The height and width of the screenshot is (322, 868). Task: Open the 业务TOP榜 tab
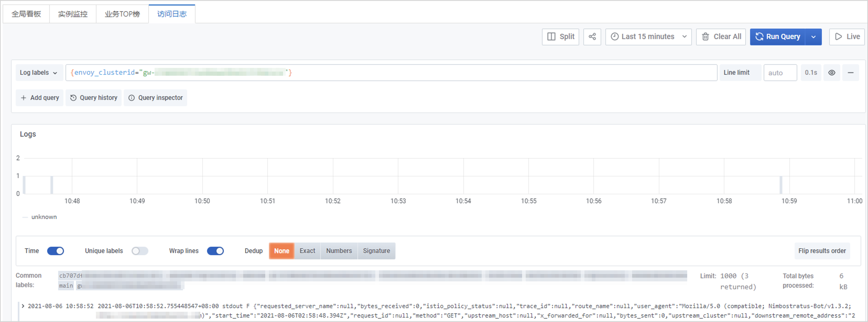122,14
